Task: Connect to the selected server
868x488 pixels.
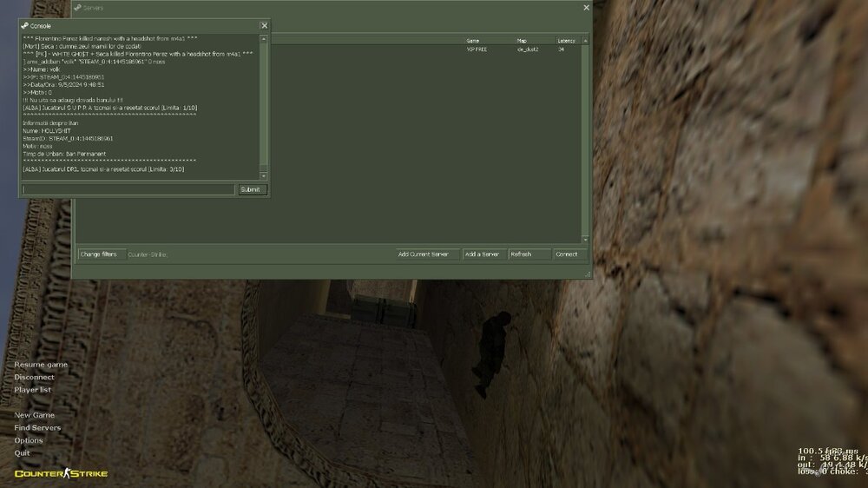Action: (x=567, y=254)
